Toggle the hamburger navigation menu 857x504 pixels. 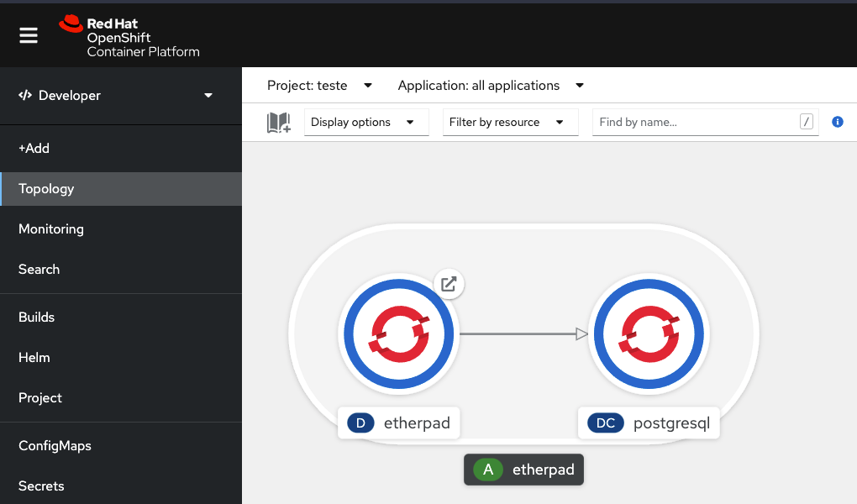pyautogui.click(x=29, y=35)
